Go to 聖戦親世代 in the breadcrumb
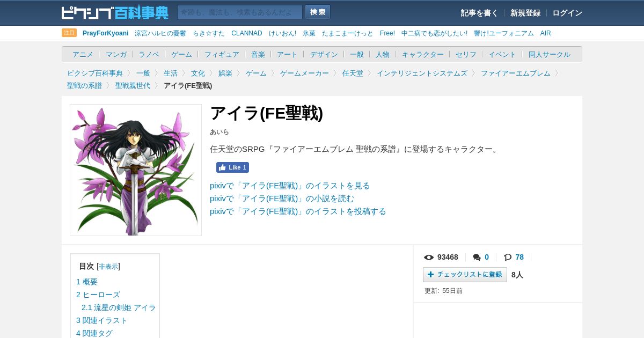This screenshot has width=644, height=338. [x=133, y=85]
